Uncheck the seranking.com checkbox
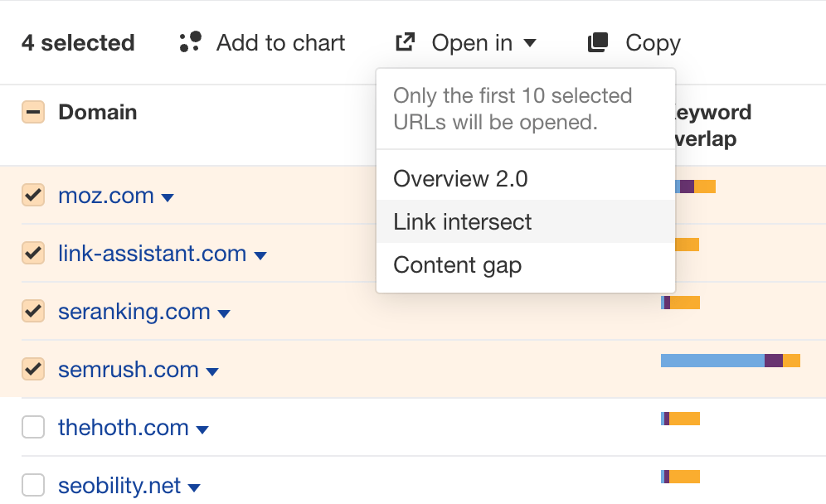This screenshot has height=504, width=826. tap(33, 312)
